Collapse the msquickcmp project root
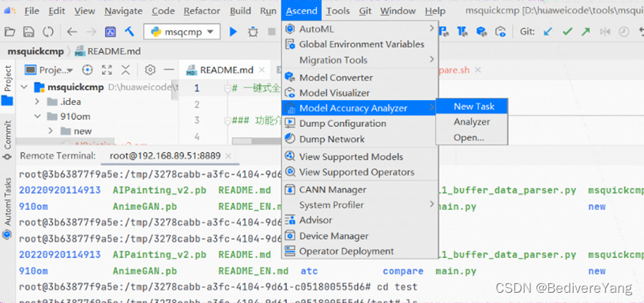Viewport: 644px width, 303px height. (24, 87)
